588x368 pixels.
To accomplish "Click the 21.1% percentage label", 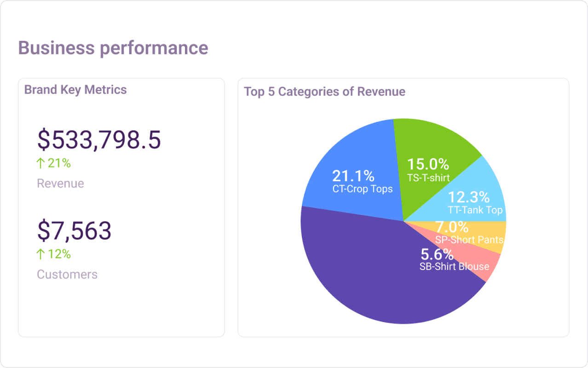I will tap(353, 176).
